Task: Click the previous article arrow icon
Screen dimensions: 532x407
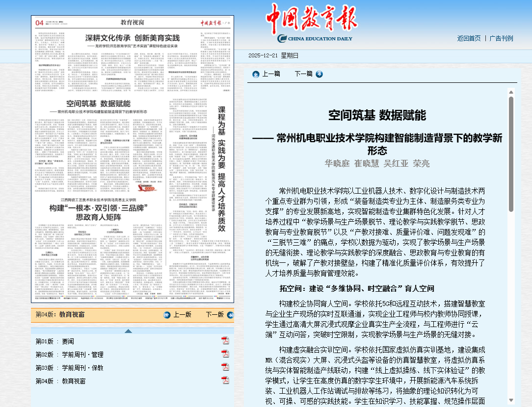Action: coord(256,74)
